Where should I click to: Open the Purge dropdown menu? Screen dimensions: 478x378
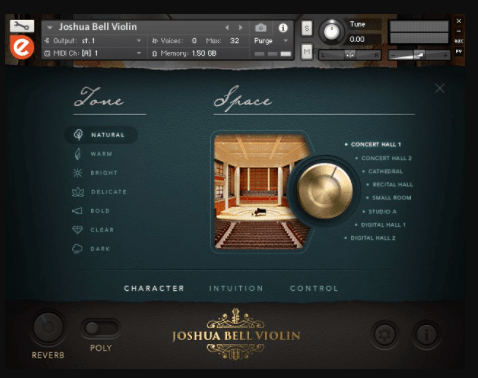click(x=271, y=41)
